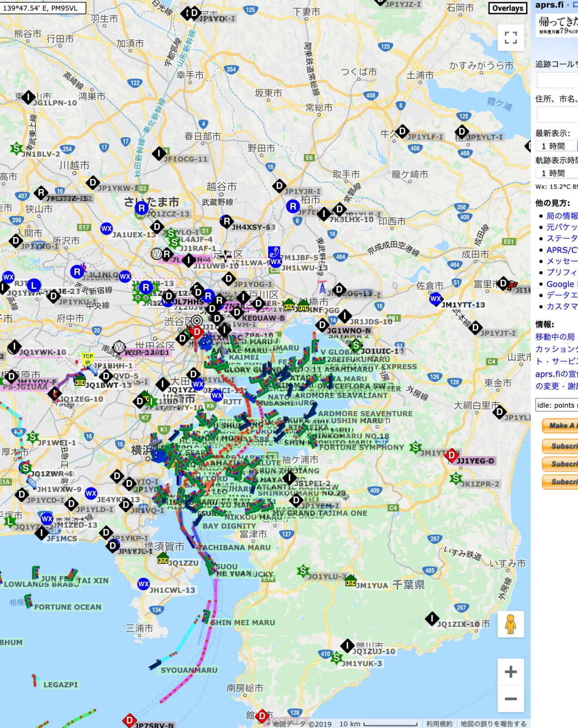
Task: Toggle fullscreen map view
Action: click(x=511, y=37)
